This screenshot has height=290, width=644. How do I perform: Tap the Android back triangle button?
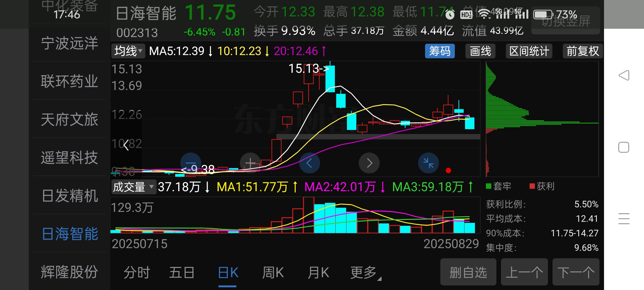click(x=624, y=75)
